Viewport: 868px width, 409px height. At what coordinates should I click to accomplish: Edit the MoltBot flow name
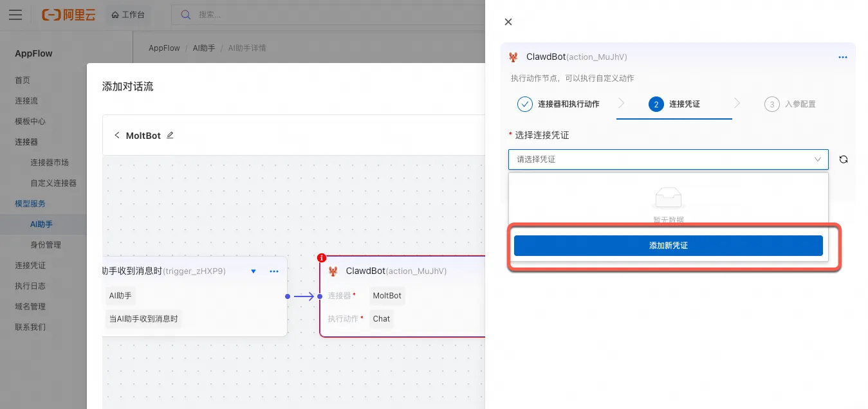(x=170, y=135)
